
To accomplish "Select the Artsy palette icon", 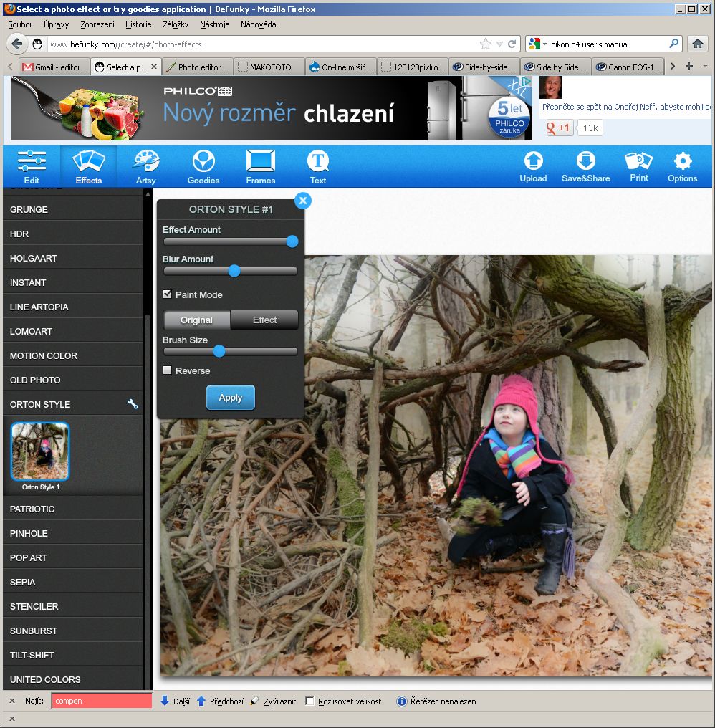I will tap(146, 161).
